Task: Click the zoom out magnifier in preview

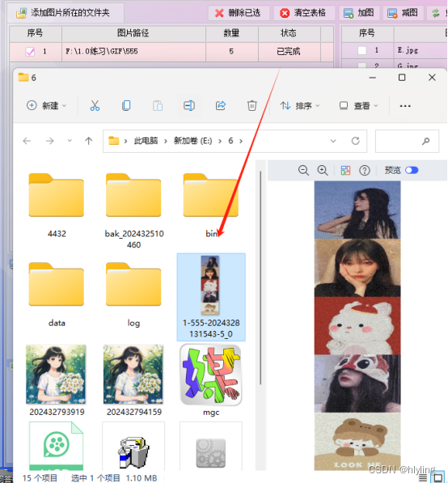Action: pos(303,171)
